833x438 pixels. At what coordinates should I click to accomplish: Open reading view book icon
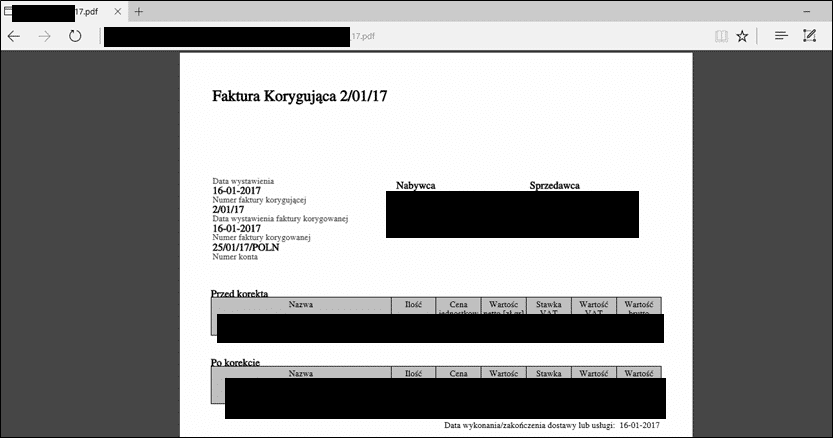[x=721, y=36]
